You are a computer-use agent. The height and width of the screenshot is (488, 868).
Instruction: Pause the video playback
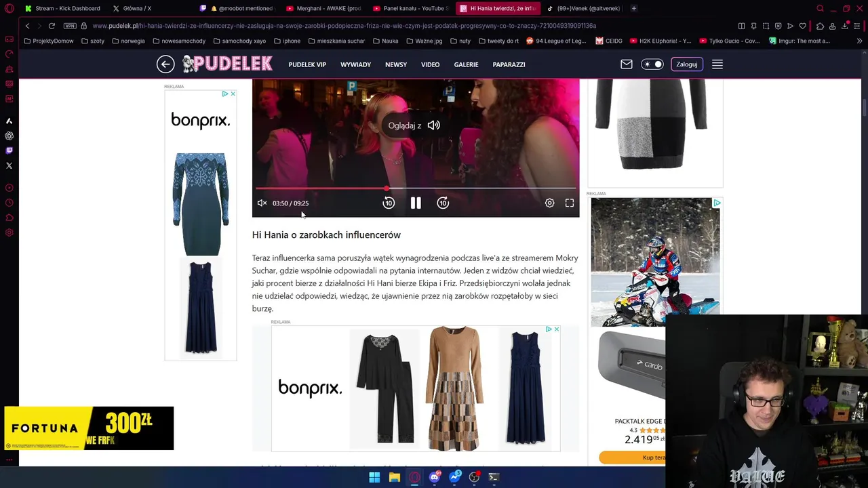coord(416,203)
